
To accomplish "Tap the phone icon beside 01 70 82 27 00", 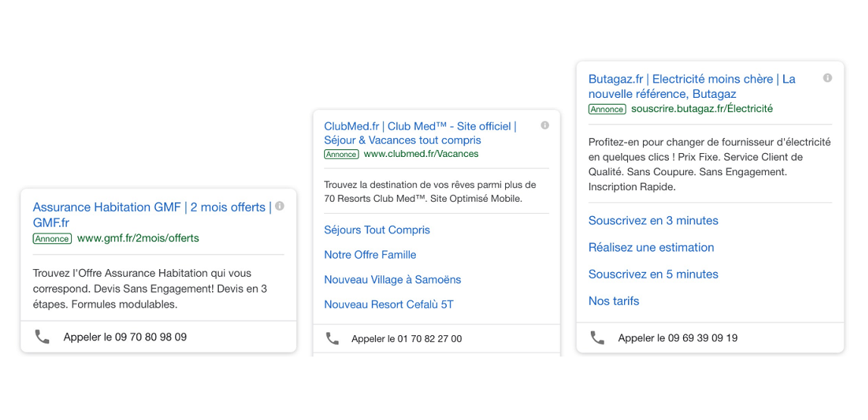I will coord(333,339).
